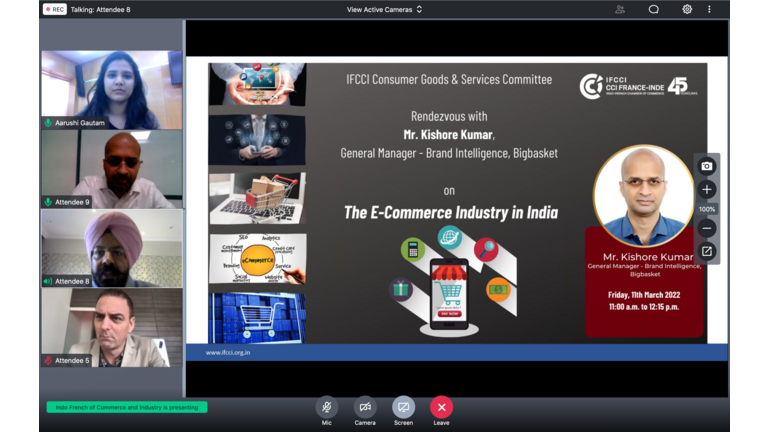This screenshot has height=432, width=768.
Task: Click the green presenting status banner
Action: click(127, 407)
